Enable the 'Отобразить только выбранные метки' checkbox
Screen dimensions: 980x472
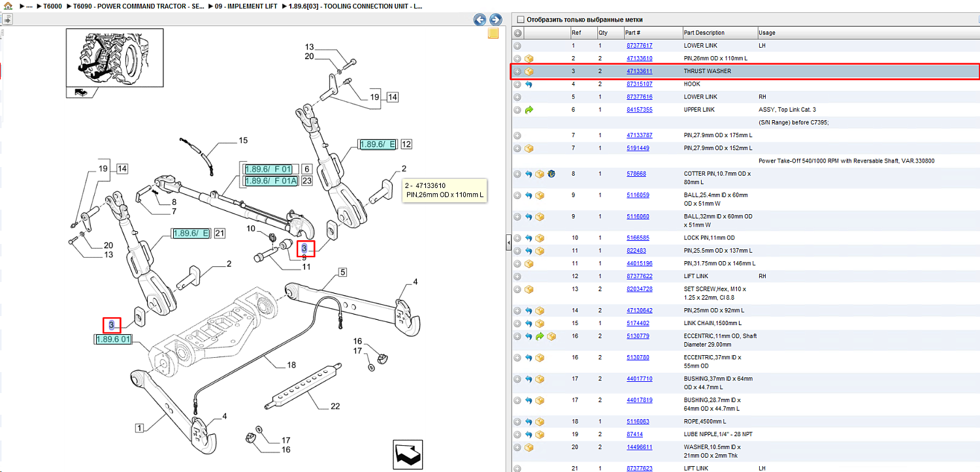(x=521, y=20)
